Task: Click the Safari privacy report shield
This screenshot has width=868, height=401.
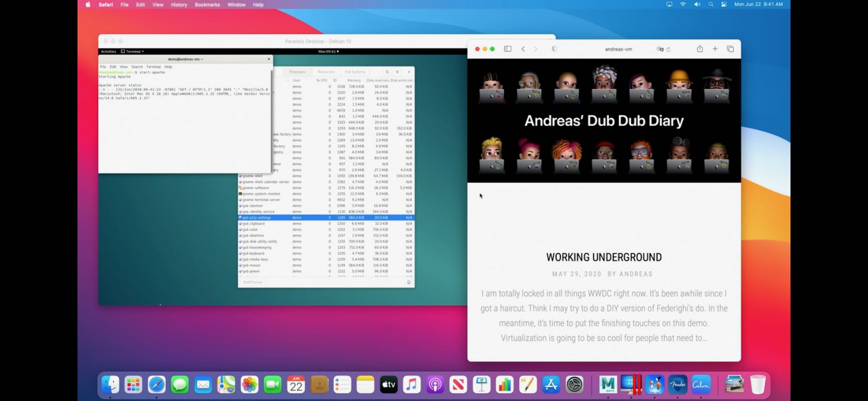Action: (554, 49)
